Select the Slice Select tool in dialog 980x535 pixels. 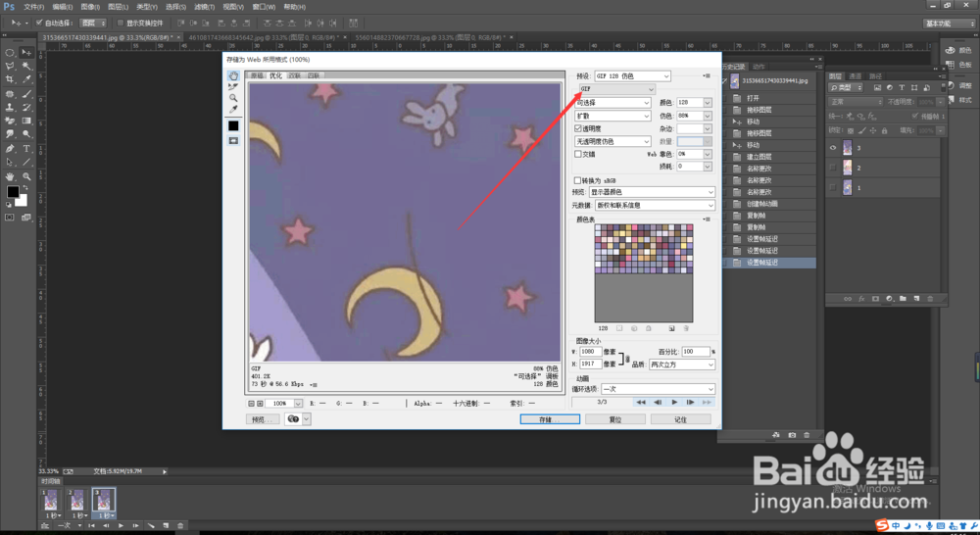233,87
